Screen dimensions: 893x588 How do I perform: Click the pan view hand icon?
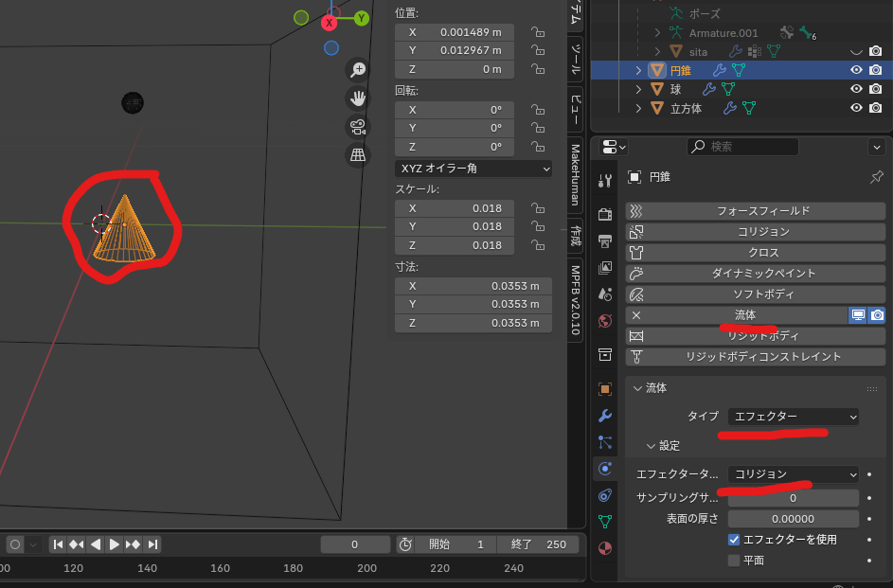(x=358, y=98)
